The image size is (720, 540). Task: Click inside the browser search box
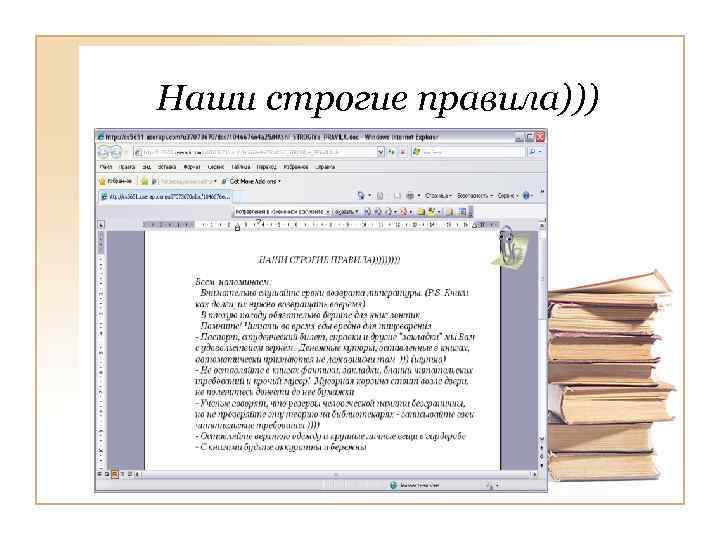[468, 152]
